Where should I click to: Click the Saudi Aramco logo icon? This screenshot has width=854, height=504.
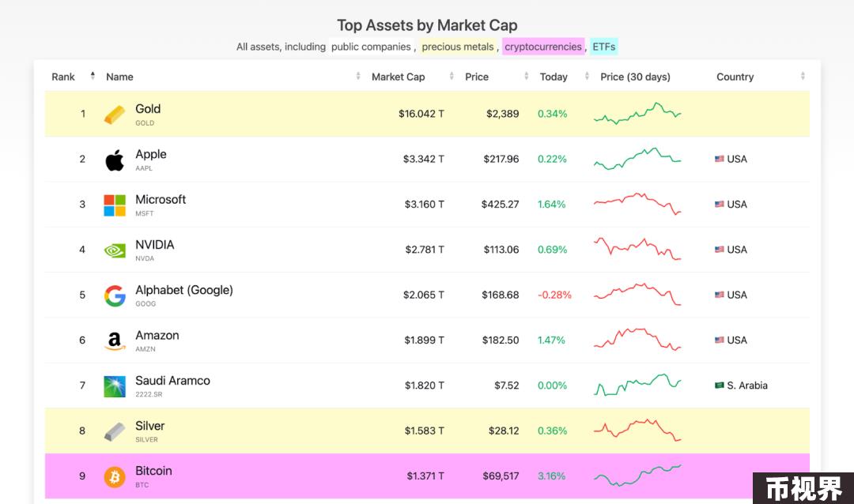[115, 386]
